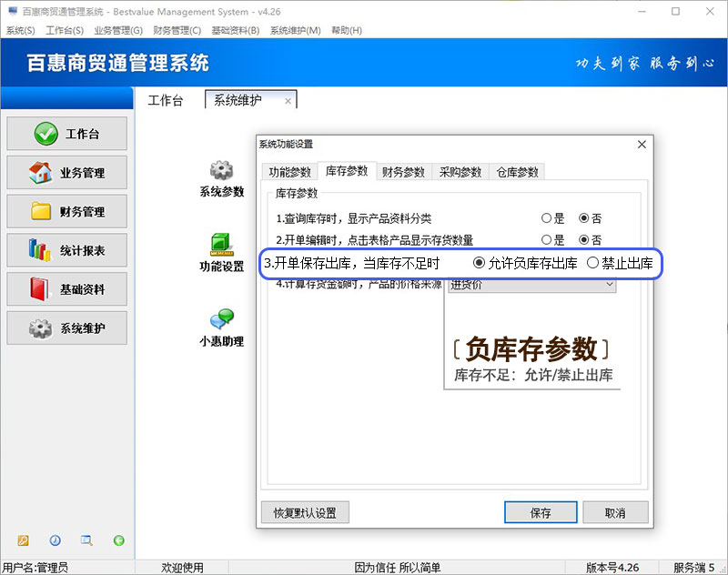
Task: Click the key icon at bottom left
Action: (x=24, y=540)
